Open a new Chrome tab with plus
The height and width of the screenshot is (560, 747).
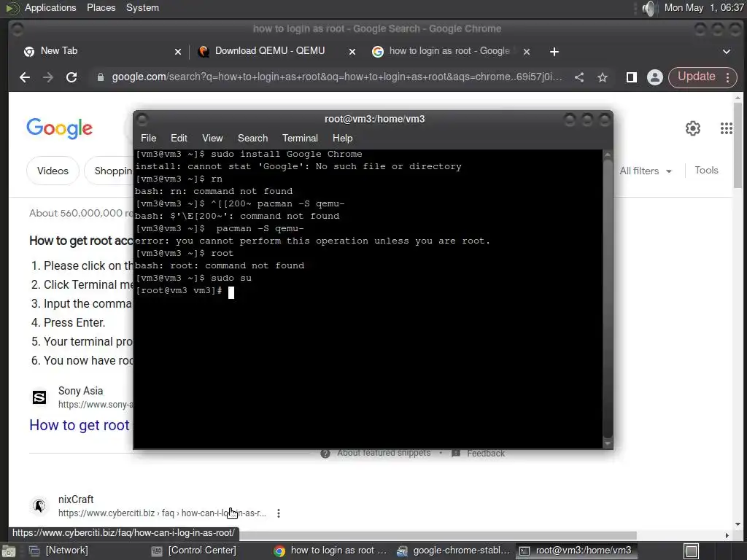pyautogui.click(x=554, y=52)
